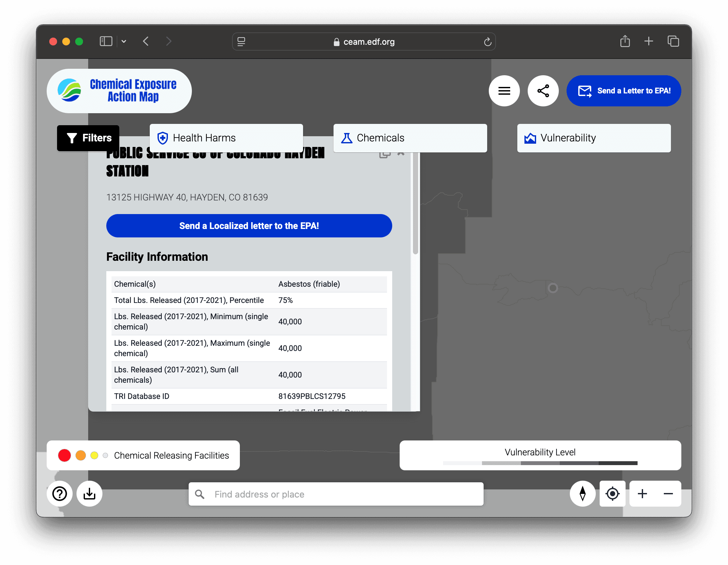
Task: Click the yellow facility legend dot
Action: coord(94,455)
